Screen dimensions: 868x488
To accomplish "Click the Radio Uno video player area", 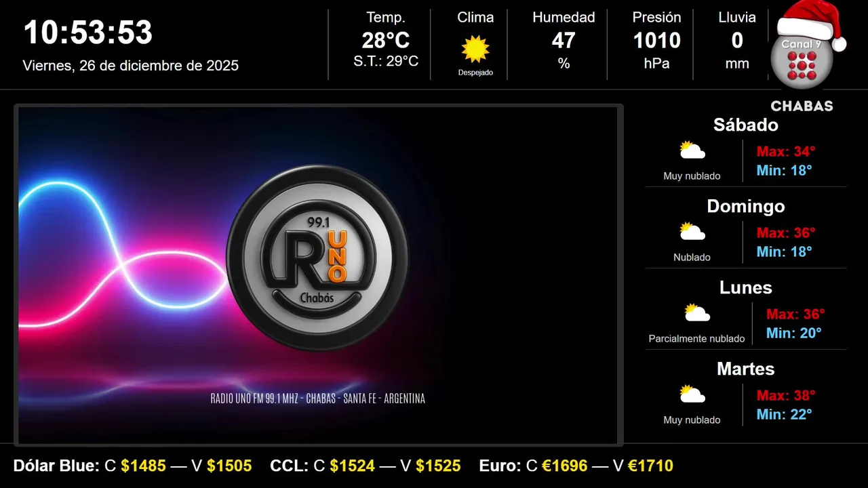I will (319, 275).
